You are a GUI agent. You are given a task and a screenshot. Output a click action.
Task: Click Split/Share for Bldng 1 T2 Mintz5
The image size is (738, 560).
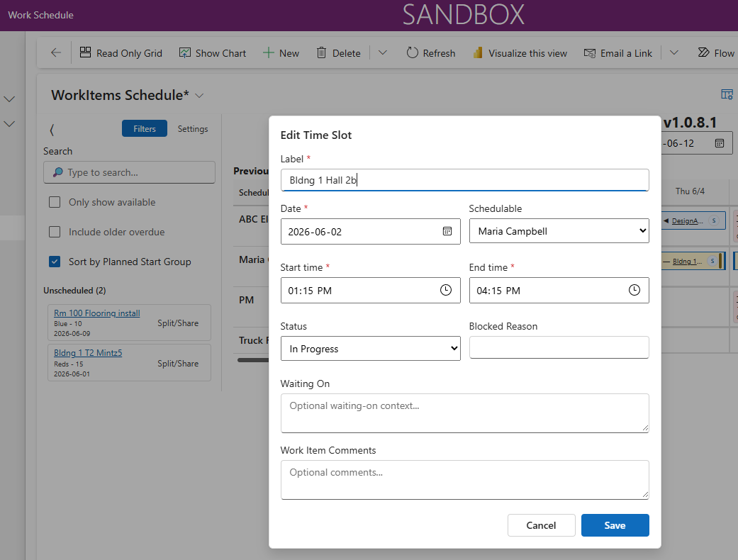pos(178,364)
